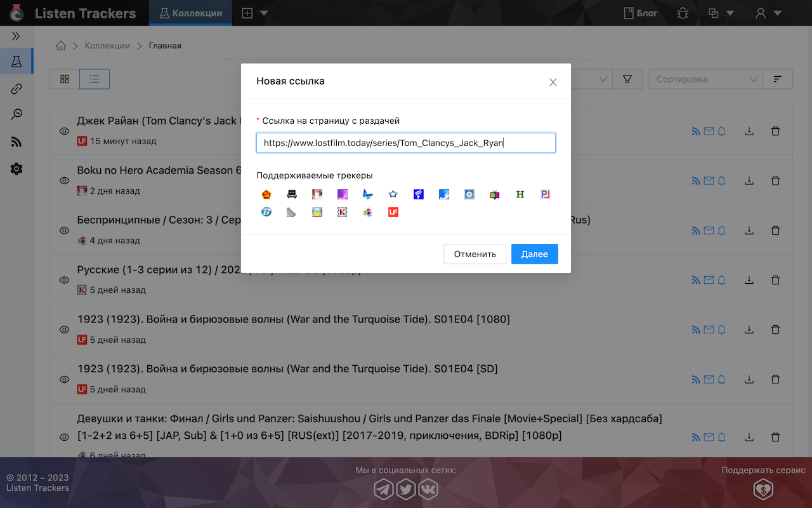The image size is (812, 508).
Task: Expand the user account dropdown arrow
Action: pyautogui.click(x=777, y=13)
